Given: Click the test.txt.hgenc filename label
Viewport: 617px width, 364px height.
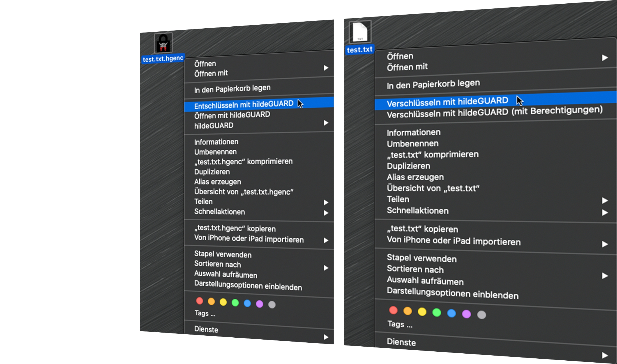Looking at the screenshot, I should (x=163, y=59).
